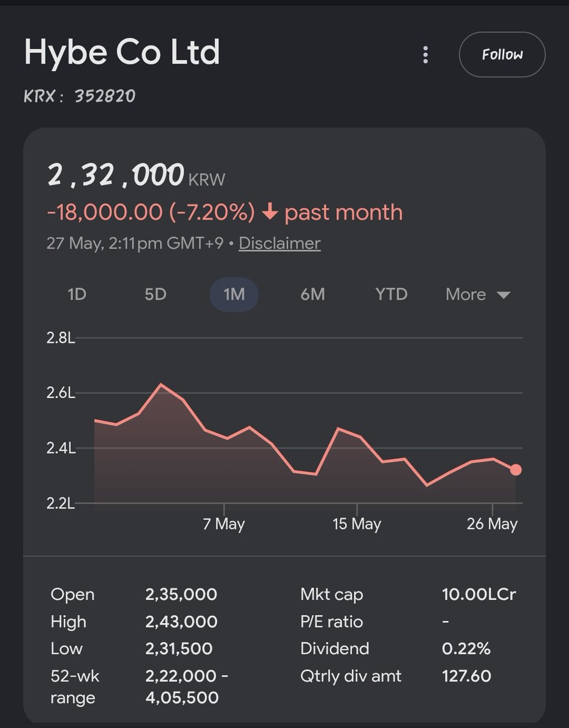Screen dimensions: 569x728
Task: Switch to the 5D chart range
Action: [x=155, y=294]
